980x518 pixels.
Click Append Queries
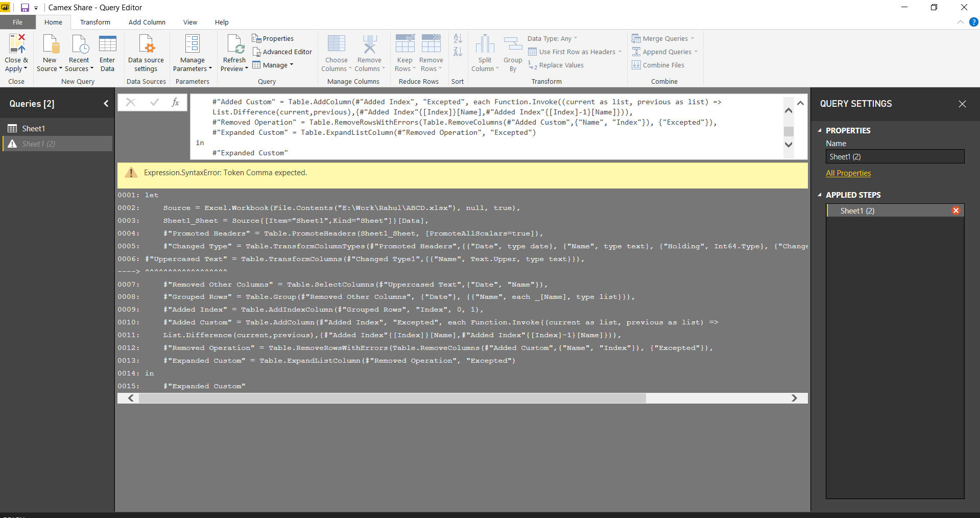click(664, 52)
